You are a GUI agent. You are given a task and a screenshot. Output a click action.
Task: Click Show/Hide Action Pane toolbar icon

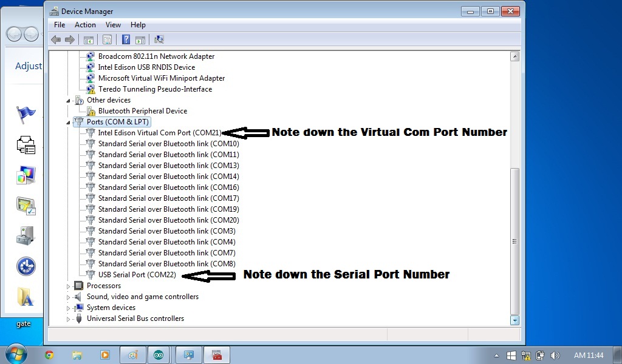pyautogui.click(x=140, y=39)
